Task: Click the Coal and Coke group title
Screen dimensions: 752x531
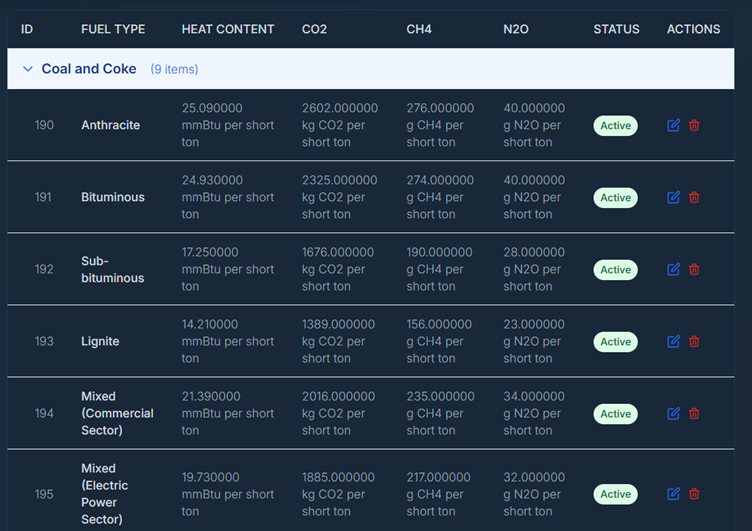Action: pos(89,69)
